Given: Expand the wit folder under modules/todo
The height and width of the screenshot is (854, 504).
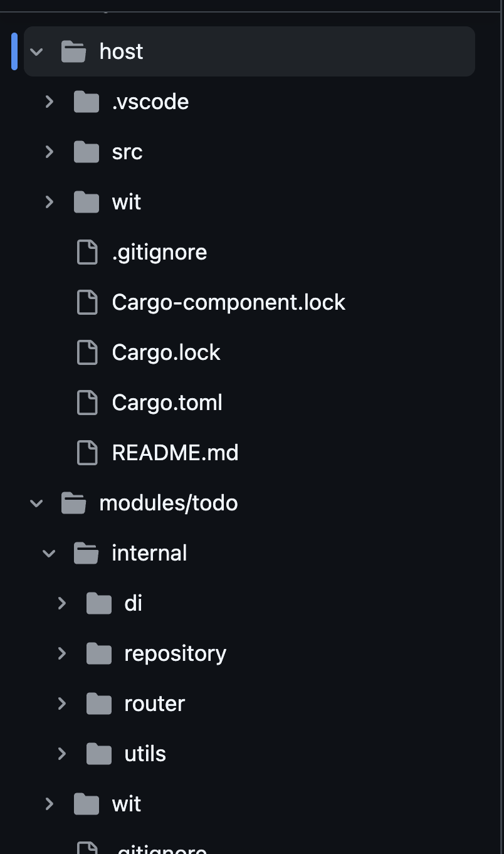Looking at the screenshot, I should click(49, 804).
